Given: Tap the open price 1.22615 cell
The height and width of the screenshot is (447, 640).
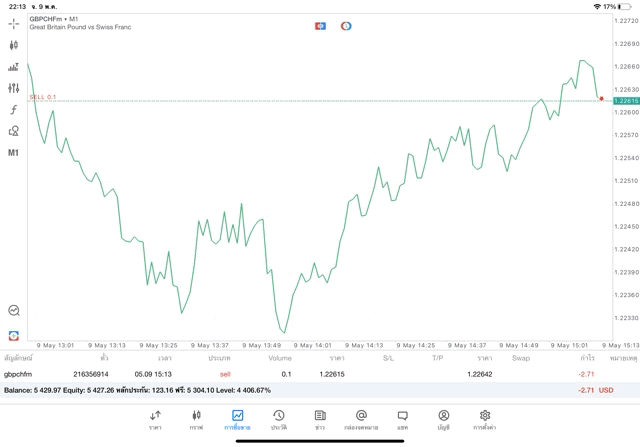Looking at the screenshot, I should coord(332,374).
